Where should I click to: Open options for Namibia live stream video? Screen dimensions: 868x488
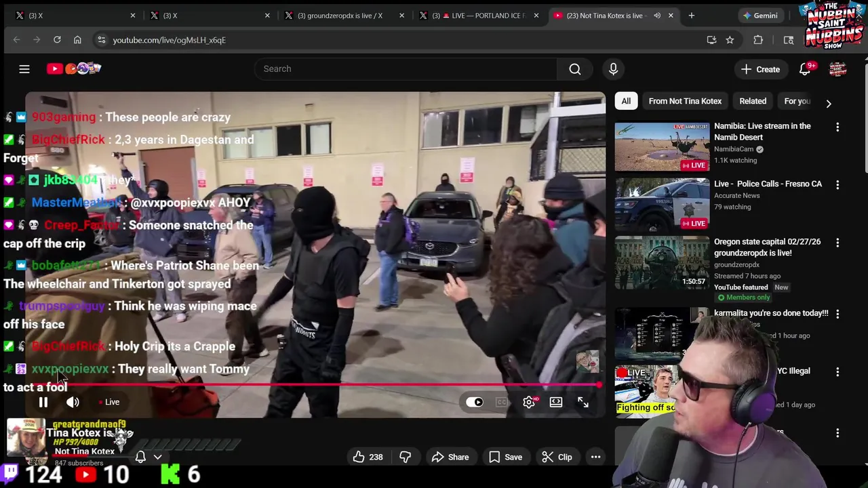click(837, 127)
